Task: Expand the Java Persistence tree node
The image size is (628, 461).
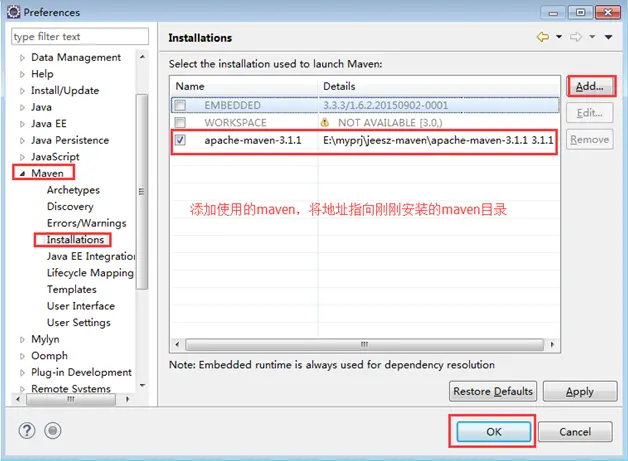Action: 22,141
